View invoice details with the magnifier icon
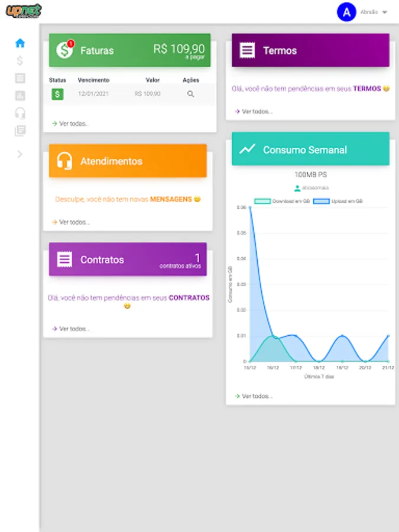This screenshot has width=399, height=532. [x=191, y=94]
